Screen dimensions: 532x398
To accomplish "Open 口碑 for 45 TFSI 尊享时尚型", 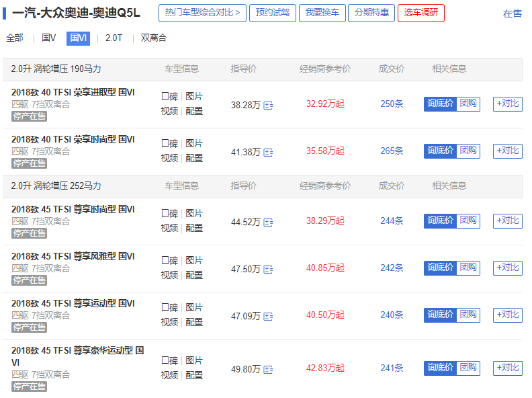I will 169,214.
